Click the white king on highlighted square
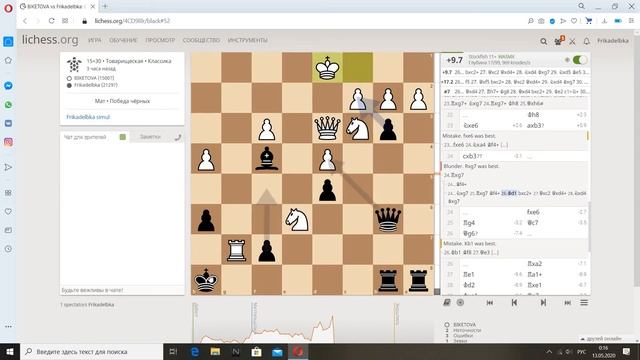The image size is (640, 360). [327, 67]
